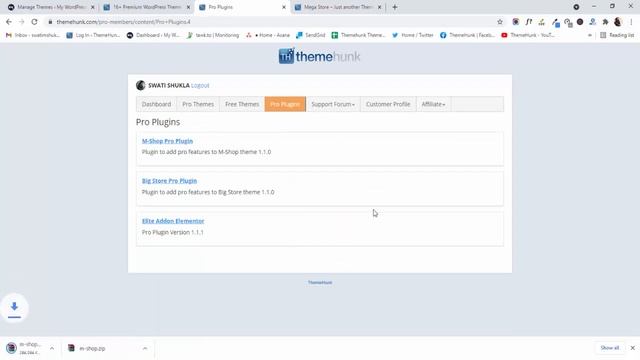Close the Premium WordPress Themes tab

[x=188, y=7]
